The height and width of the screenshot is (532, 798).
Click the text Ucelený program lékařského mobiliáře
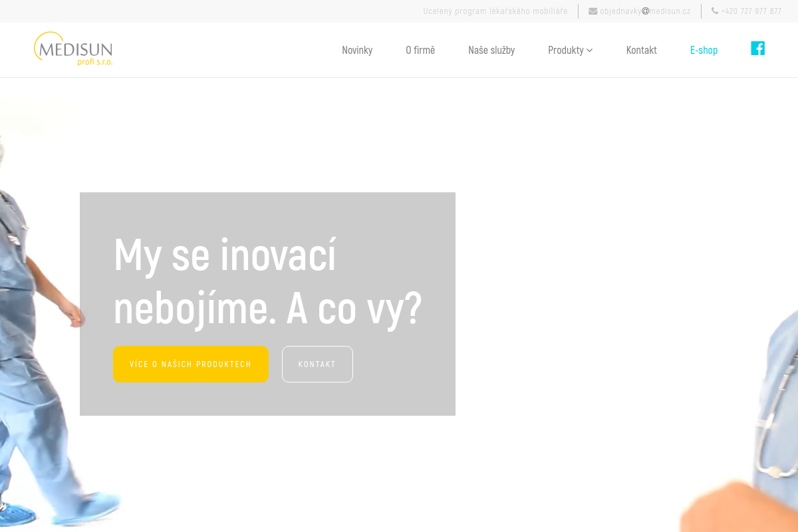(495, 11)
